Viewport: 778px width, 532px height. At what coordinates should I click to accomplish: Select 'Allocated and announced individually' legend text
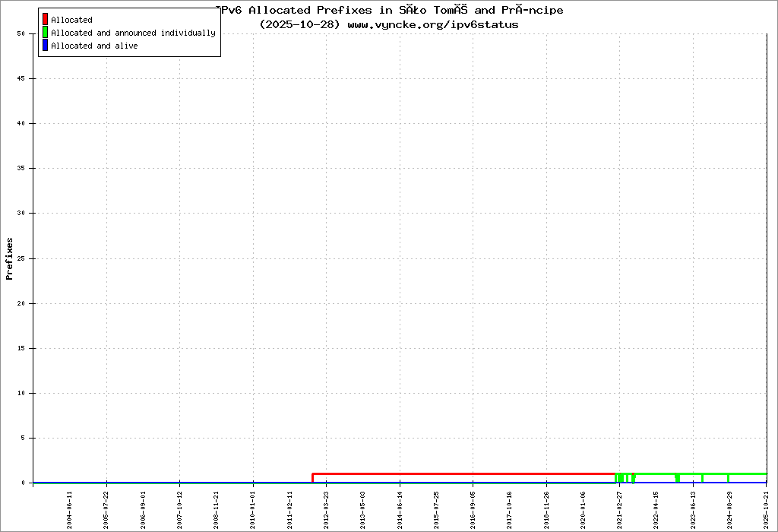(x=133, y=33)
